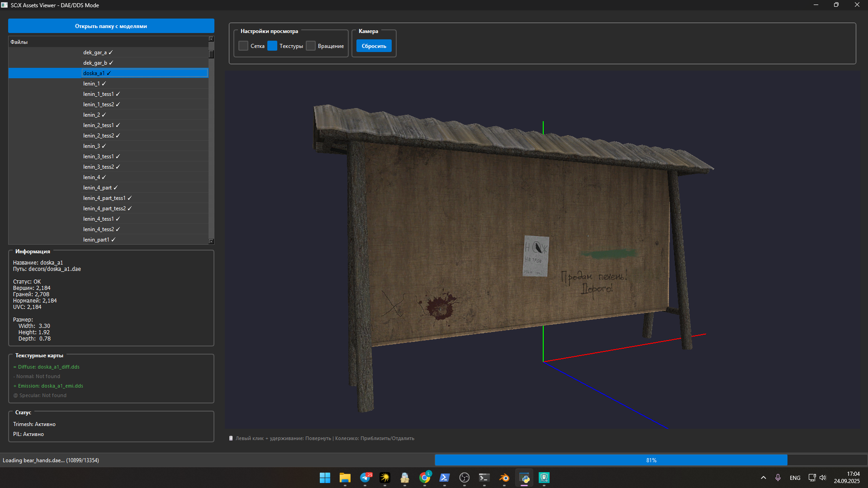The width and height of the screenshot is (868, 488).
Task: Enable the Вращение rotation checkbox
Action: click(x=311, y=46)
